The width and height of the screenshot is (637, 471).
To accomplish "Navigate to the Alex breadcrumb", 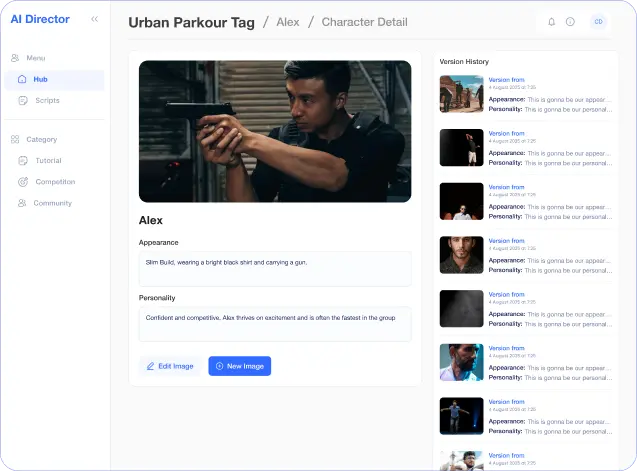I will tap(288, 22).
